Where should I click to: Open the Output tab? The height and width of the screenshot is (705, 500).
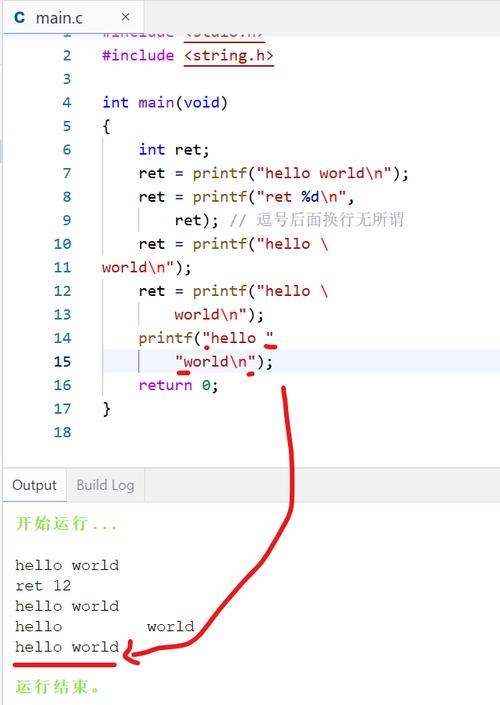click(x=35, y=485)
